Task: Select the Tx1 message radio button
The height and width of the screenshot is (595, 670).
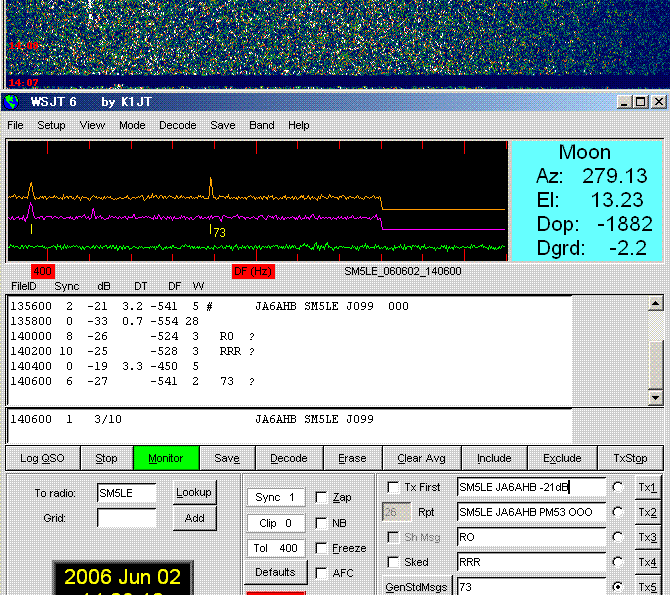Action: 618,487
